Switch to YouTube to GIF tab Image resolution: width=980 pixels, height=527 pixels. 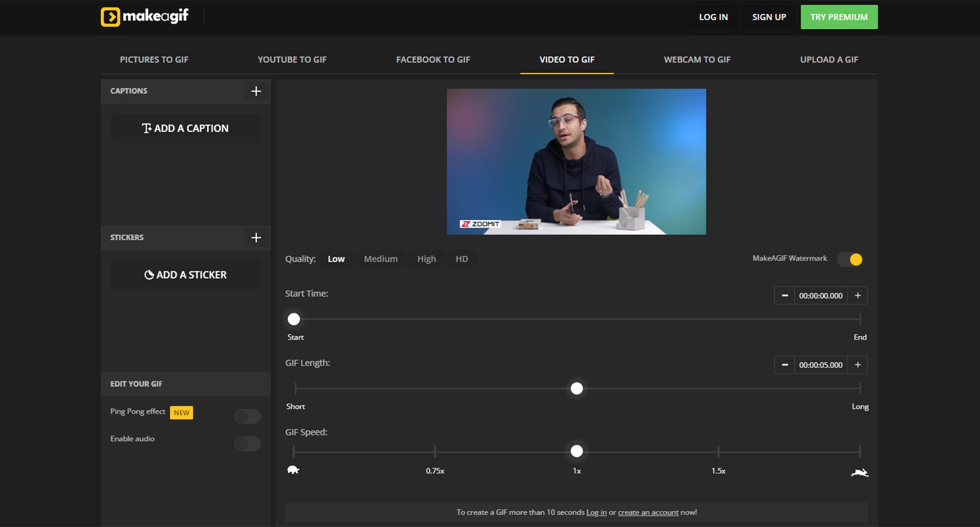tap(292, 60)
